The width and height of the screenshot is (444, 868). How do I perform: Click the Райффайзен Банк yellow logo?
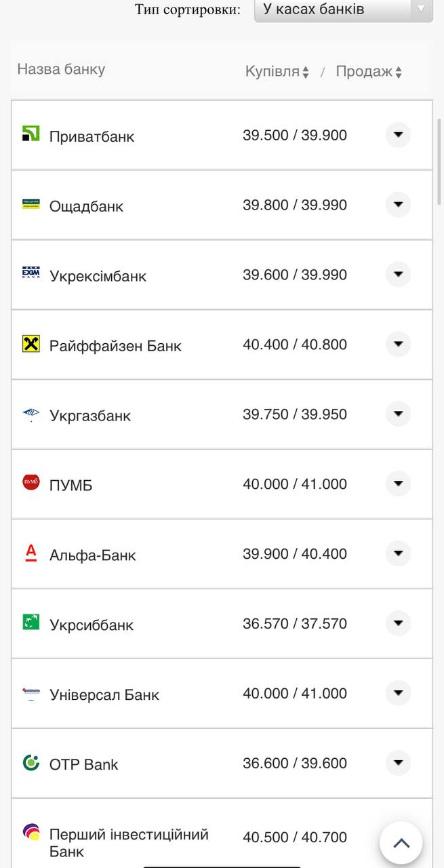[31, 344]
